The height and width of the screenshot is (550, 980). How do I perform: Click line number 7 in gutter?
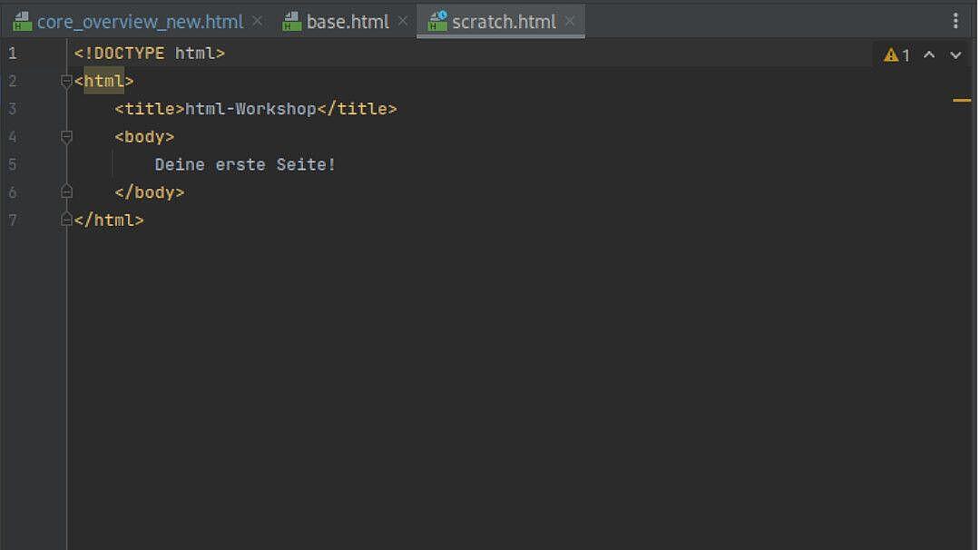coord(13,220)
